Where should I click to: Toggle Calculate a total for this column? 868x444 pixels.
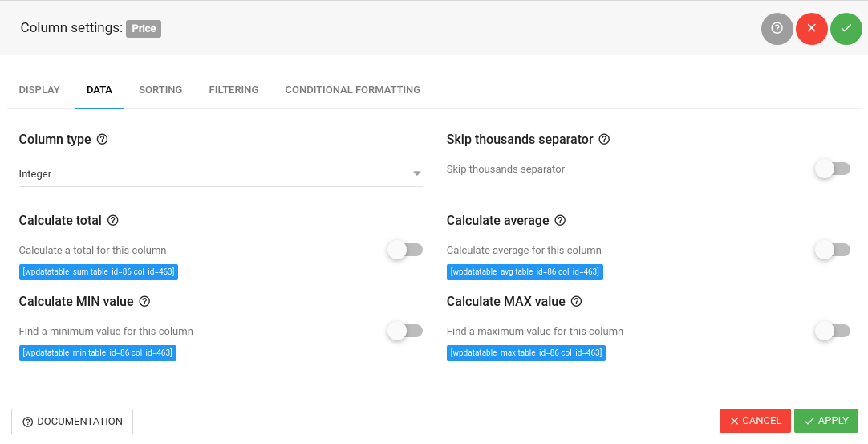[404, 250]
